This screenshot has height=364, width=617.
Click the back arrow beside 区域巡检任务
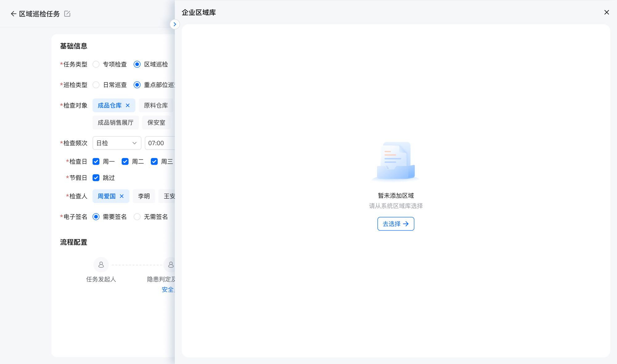coord(13,14)
